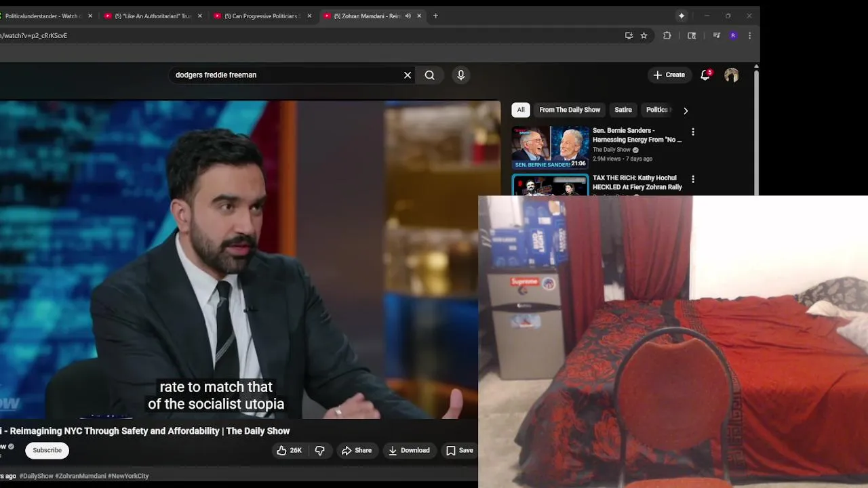Viewport: 868px width, 488px height.
Task: Open the Chrome three-dot menu
Action: tap(749, 36)
